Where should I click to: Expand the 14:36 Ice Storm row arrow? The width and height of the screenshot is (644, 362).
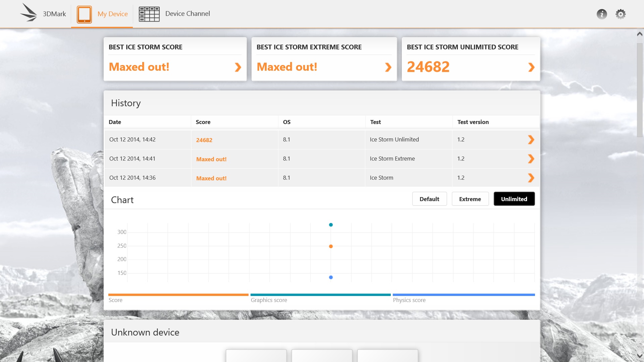click(x=531, y=178)
